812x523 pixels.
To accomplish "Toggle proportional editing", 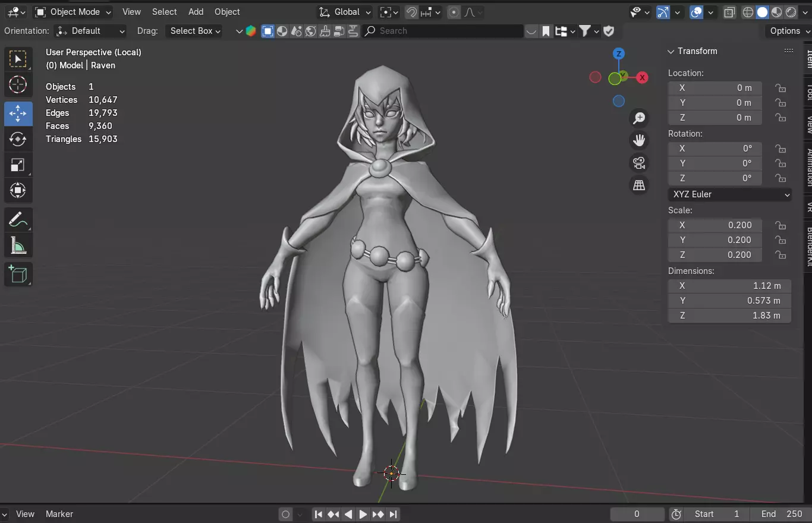I will pyautogui.click(x=454, y=12).
